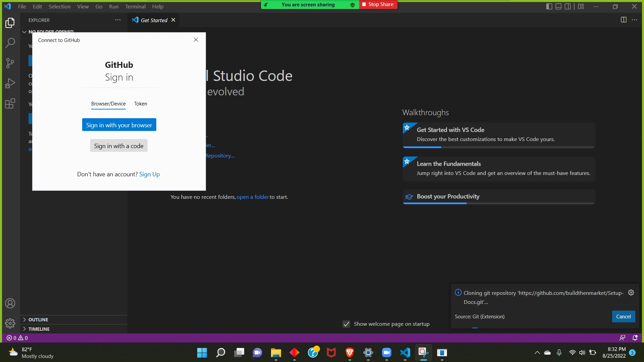Toggle the panel layout button
Viewport: 644px width, 362px height.
558,6
